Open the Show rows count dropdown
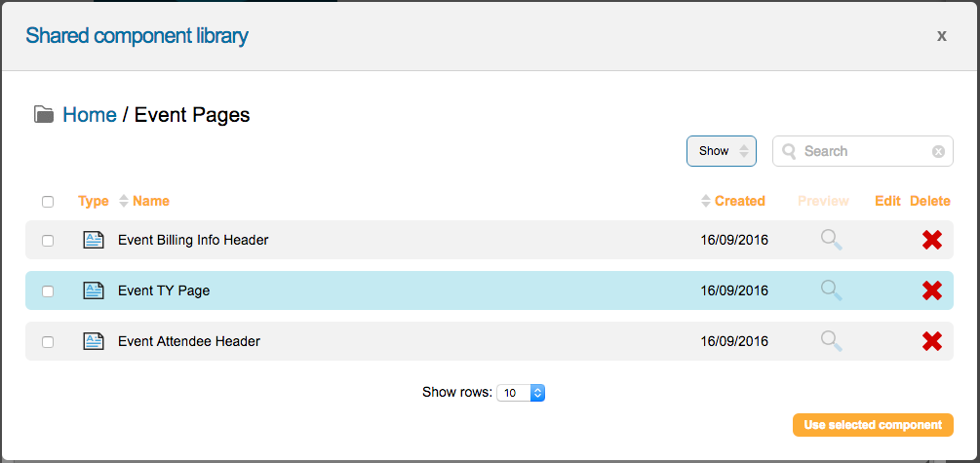Image resolution: width=980 pixels, height=463 pixels. [x=521, y=393]
